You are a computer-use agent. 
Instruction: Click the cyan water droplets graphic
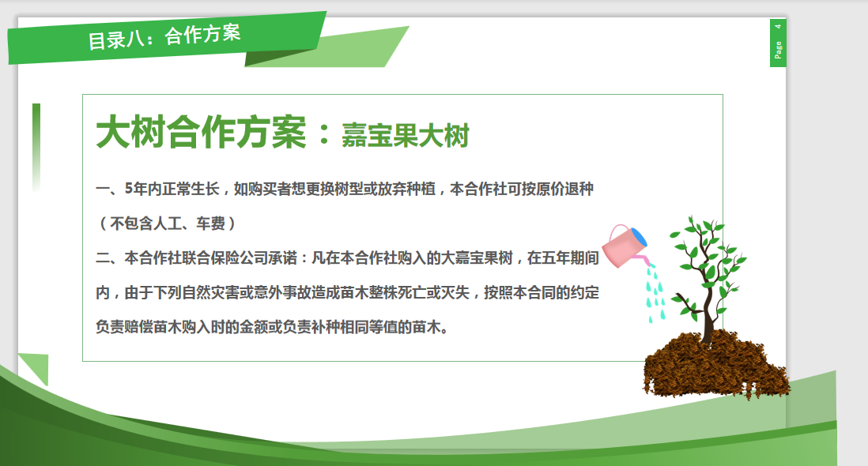655,293
